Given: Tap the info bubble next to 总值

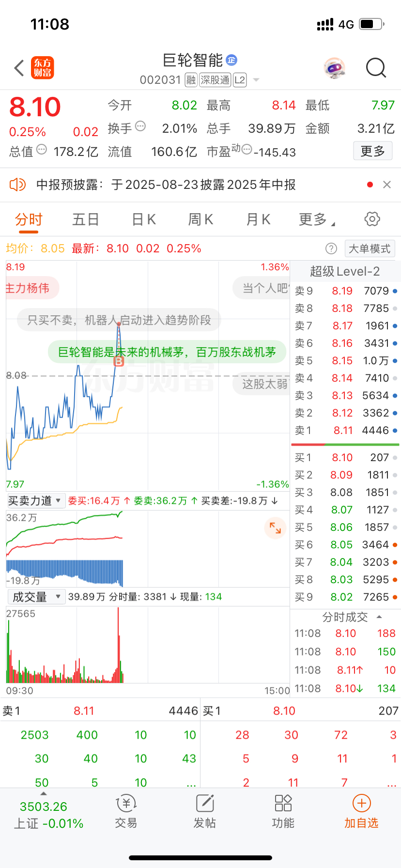Looking at the screenshot, I should click(42, 150).
